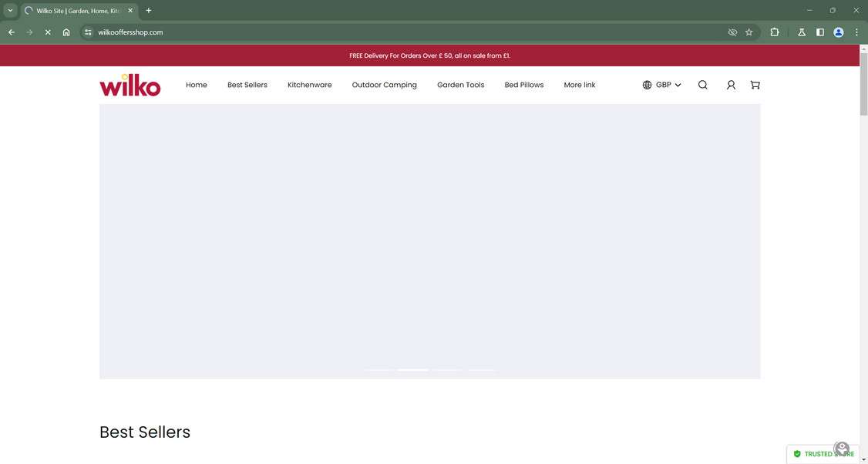The height and width of the screenshot is (464, 868).
Task: Click the globe language icon beside GBP
Action: click(646, 85)
